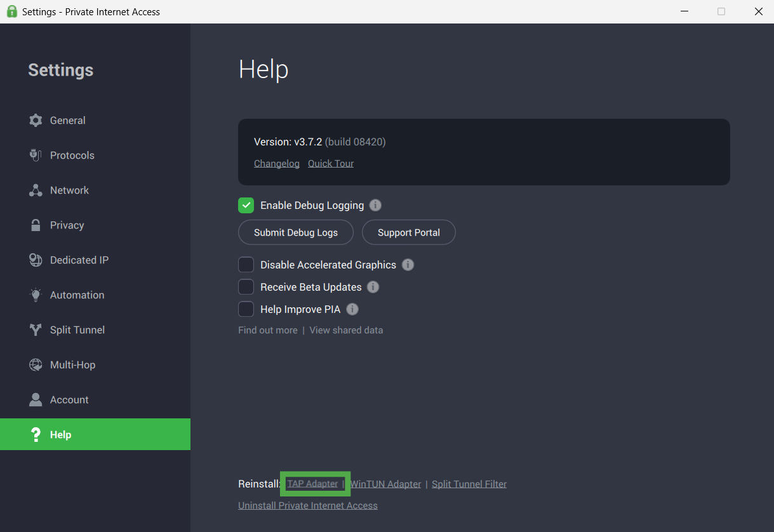Image resolution: width=774 pixels, height=532 pixels.
Task: Click the Privacy padlock icon
Action: click(36, 225)
